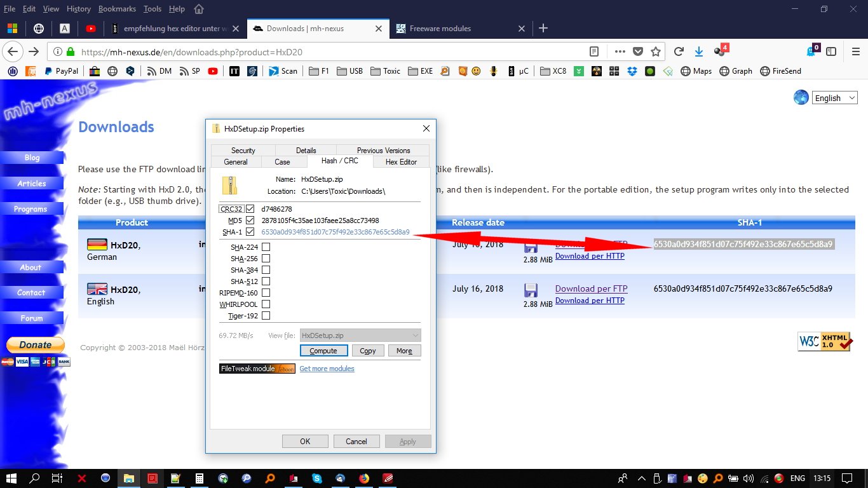This screenshot has width=868, height=488.
Task: Switch to the Hex Editor tab
Action: [401, 162]
